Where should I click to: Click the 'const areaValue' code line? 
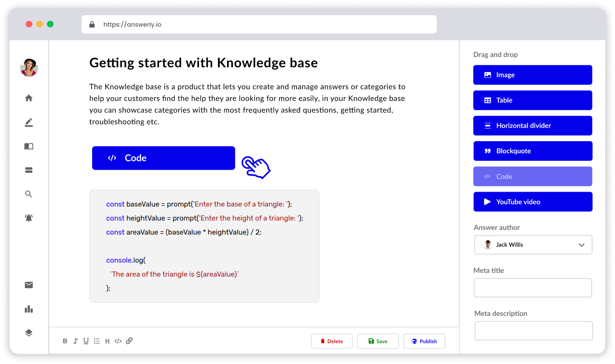coord(184,232)
